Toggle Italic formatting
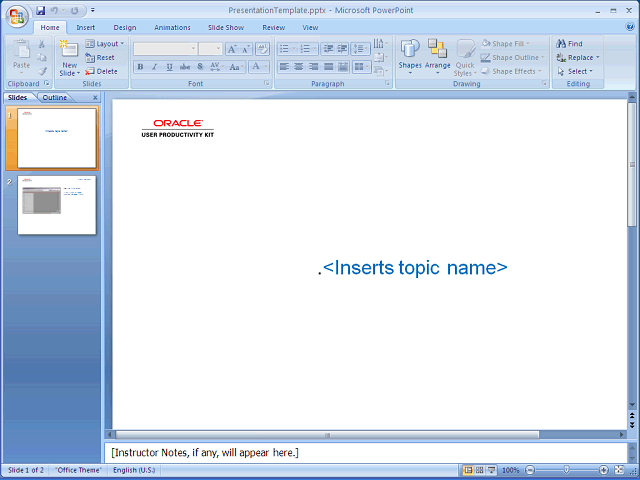The height and width of the screenshot is (480, 640). pyautogui.click(x=154, y=67)
